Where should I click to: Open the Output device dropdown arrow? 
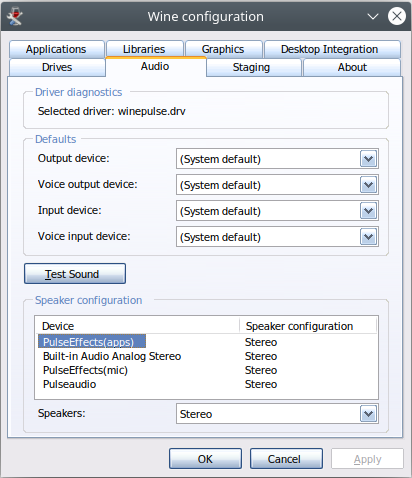click(368, 159)
